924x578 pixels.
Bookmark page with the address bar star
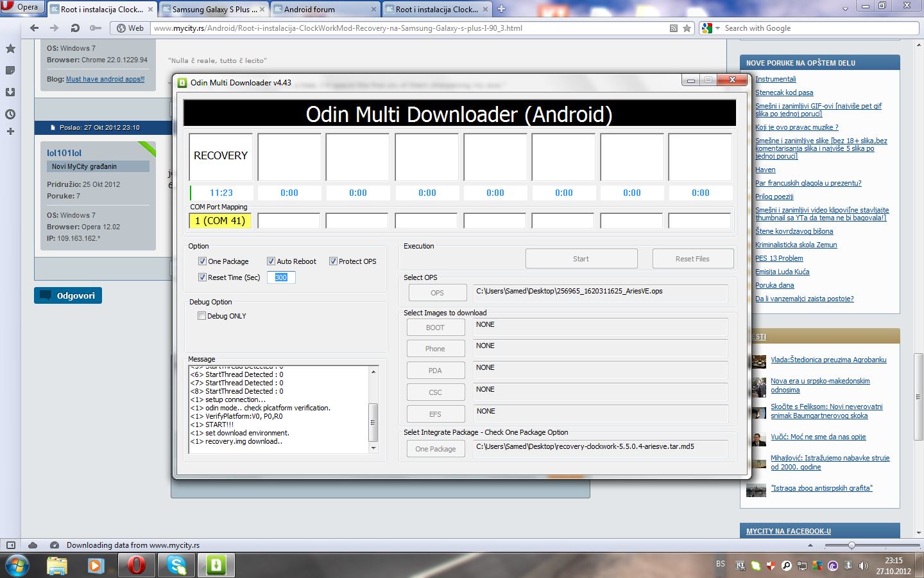pyautogui.click(x=687, y=28)
